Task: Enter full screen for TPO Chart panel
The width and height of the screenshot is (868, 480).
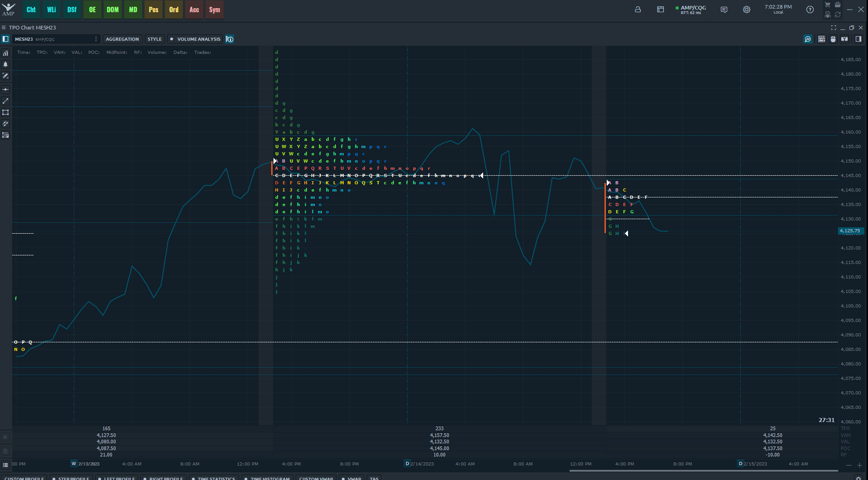Action: (x=834, y=28)
